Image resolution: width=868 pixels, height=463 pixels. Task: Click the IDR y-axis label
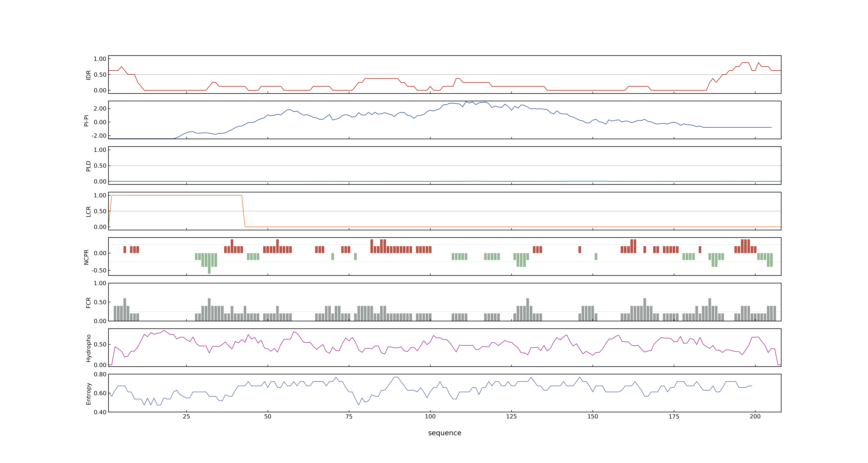pos(88,75)
